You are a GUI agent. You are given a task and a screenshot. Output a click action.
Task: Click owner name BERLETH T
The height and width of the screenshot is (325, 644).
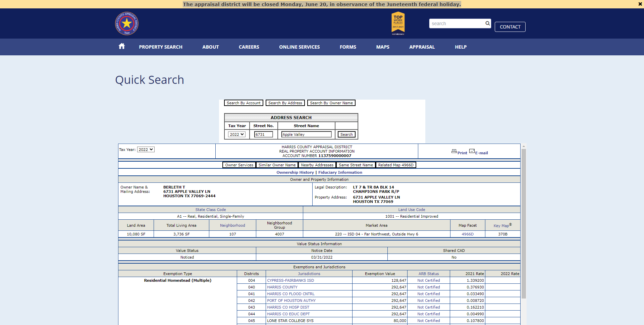tap(174, 187)
